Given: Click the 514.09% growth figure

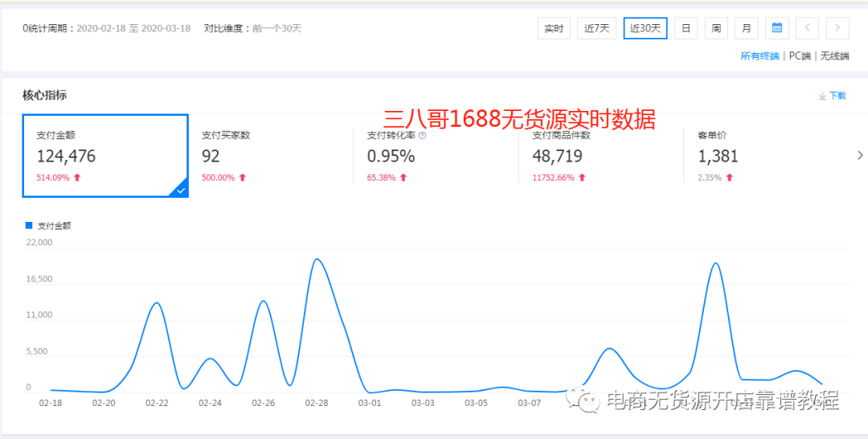Looking at the screenshot, I should tap(53, 178).
